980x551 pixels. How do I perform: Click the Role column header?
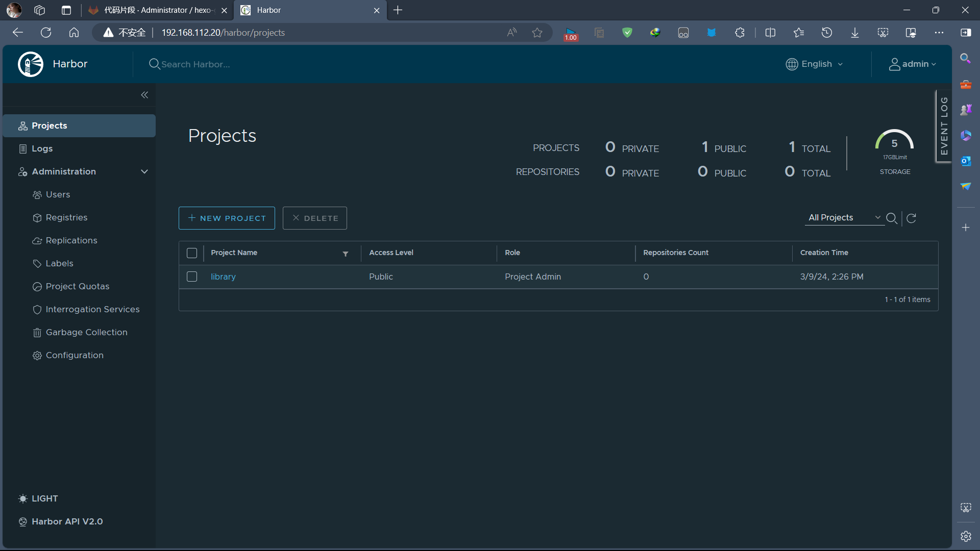tap(512, 253)
